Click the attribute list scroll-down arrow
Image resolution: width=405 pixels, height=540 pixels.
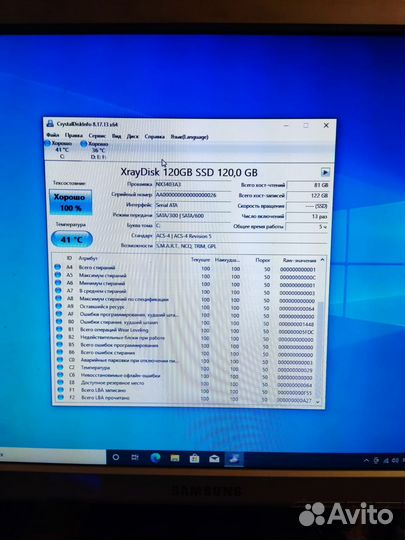318,402
